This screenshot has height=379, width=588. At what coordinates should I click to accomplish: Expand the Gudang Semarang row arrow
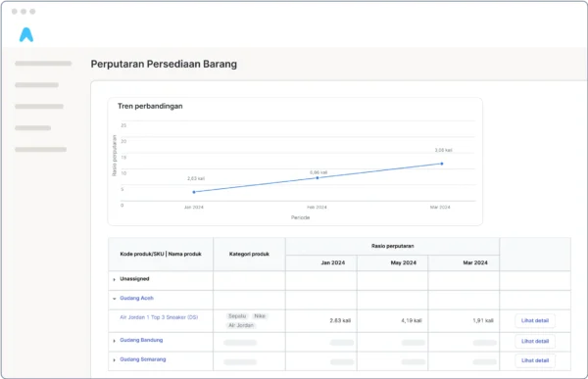(x=114, y=359)
